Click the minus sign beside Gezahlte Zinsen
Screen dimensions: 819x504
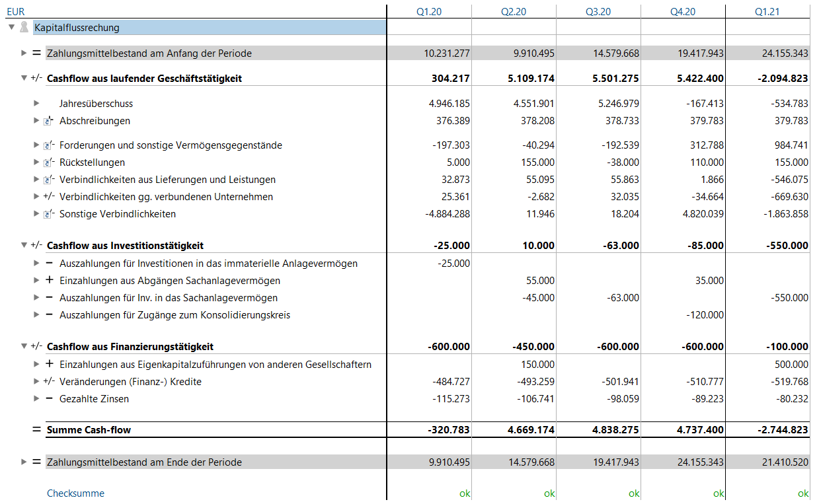(x=49, y=398)
